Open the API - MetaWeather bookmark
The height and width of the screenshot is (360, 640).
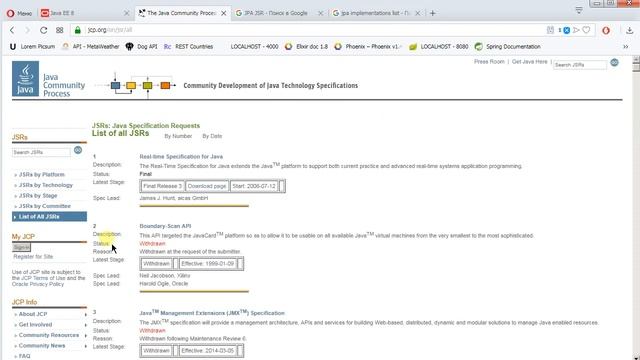[91, 47]
